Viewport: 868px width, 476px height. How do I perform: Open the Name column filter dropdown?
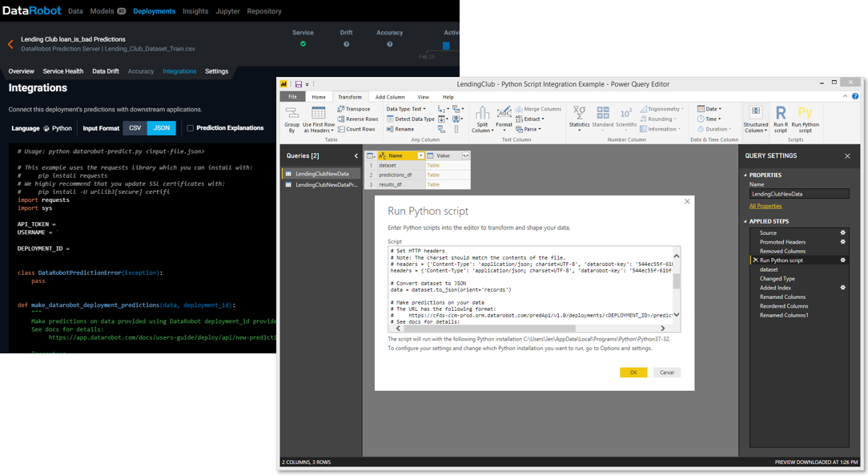pos(420,155)
